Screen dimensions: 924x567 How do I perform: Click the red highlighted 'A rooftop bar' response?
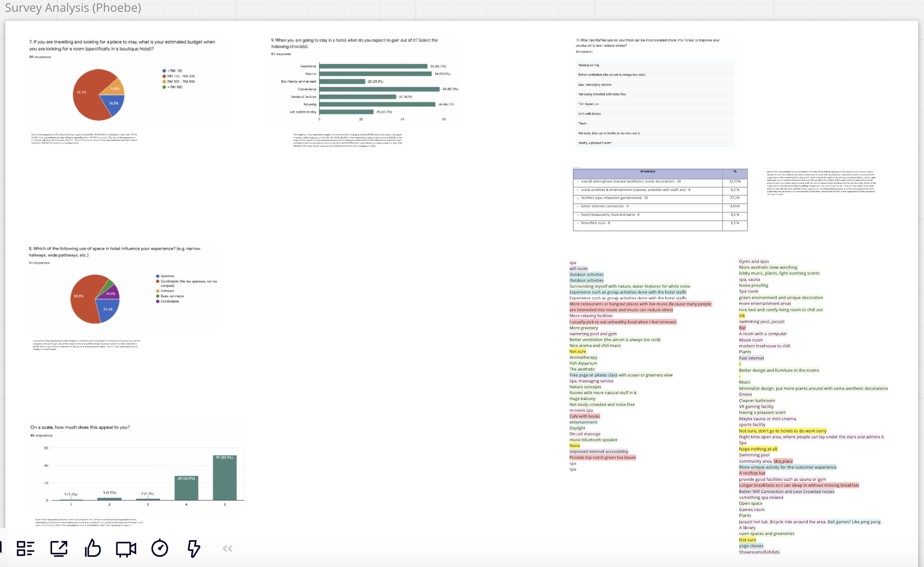(752, 473)
